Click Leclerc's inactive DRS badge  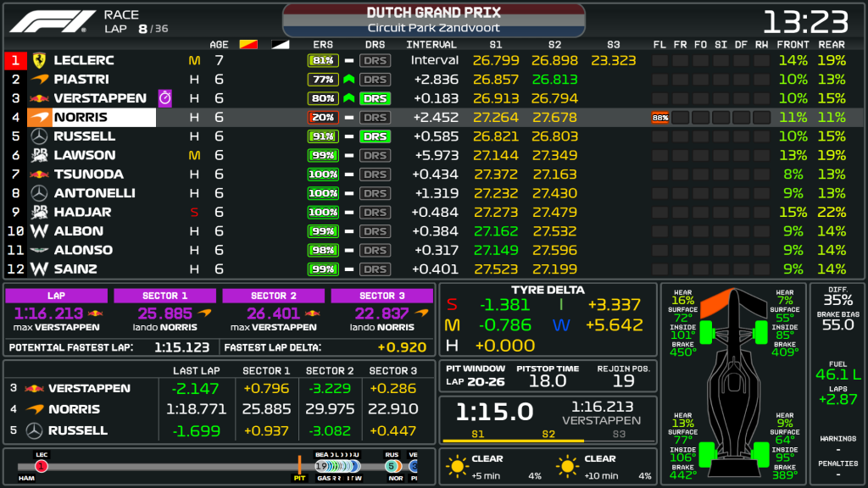376,60
